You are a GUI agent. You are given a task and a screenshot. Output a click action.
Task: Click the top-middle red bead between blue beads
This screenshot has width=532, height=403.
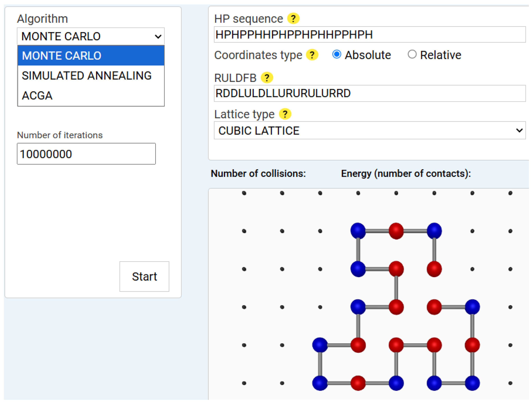pos(396,231)
